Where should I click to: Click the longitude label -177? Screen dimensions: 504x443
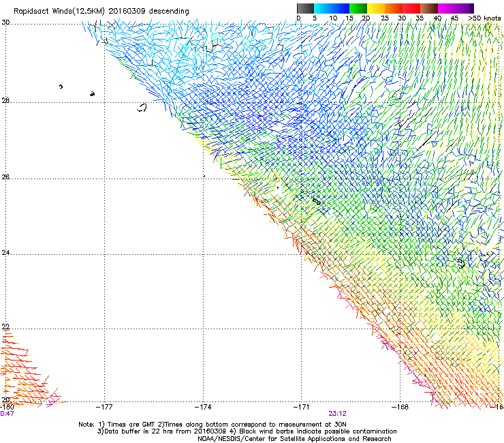pos(104,407)
